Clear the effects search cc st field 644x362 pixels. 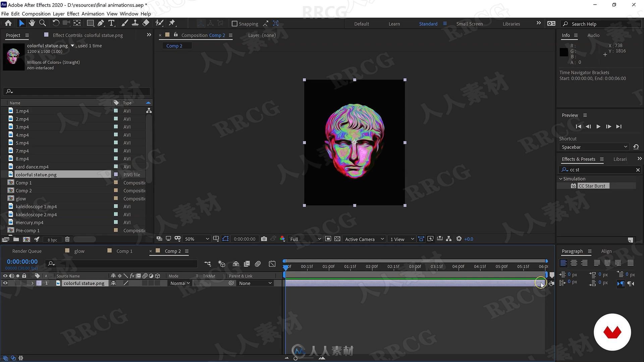638,170
